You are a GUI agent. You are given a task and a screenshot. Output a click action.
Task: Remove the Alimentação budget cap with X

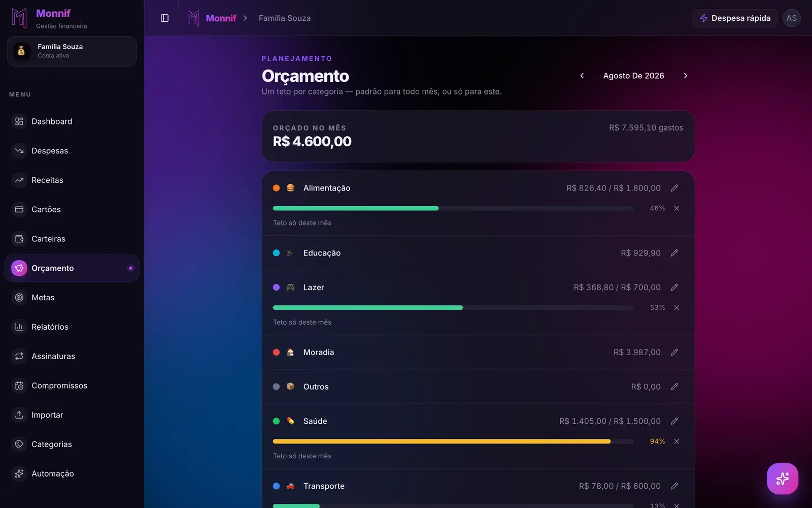coord(676,208)
